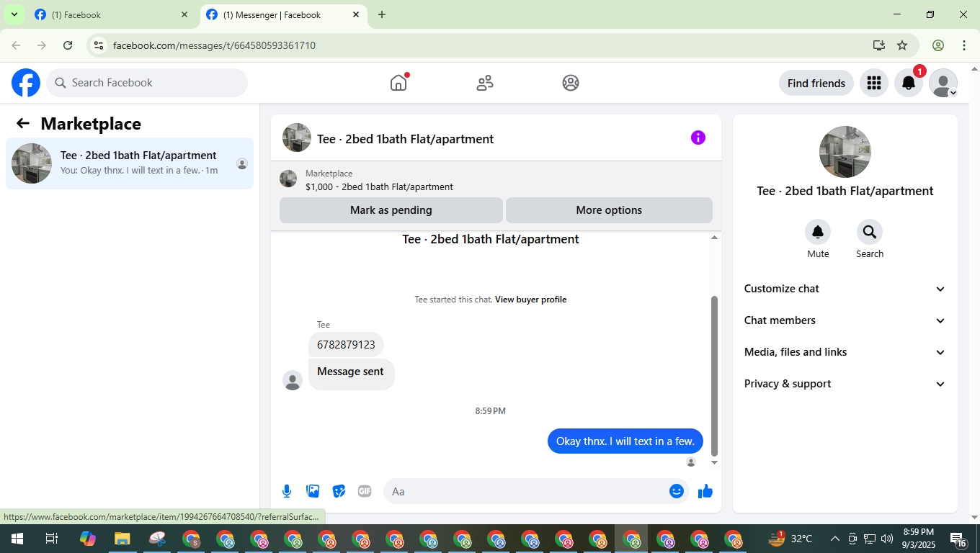Image resolution: width=980 pixels, height=553 pixels.
Task: Open the Groups icon in top navigation
Action: (571, 83)
